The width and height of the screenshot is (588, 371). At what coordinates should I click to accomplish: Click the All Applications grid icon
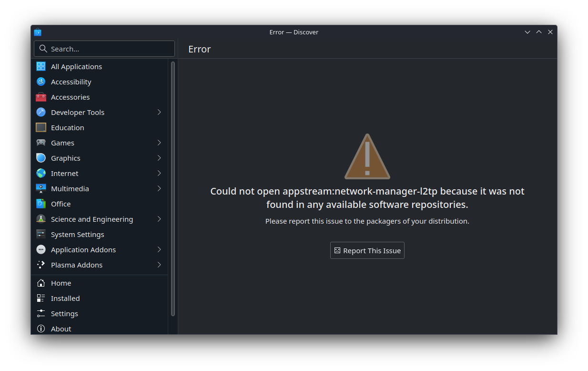pos(41,66)
